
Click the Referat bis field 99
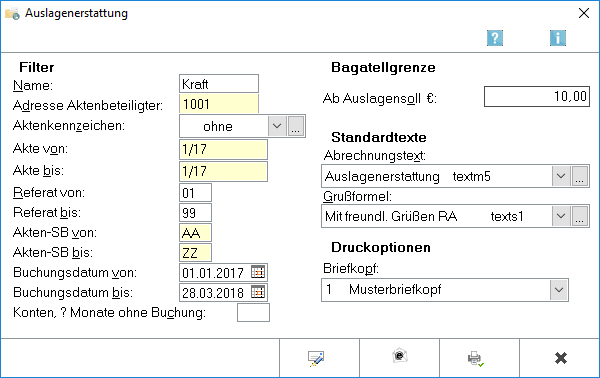(x=196, y=212)
